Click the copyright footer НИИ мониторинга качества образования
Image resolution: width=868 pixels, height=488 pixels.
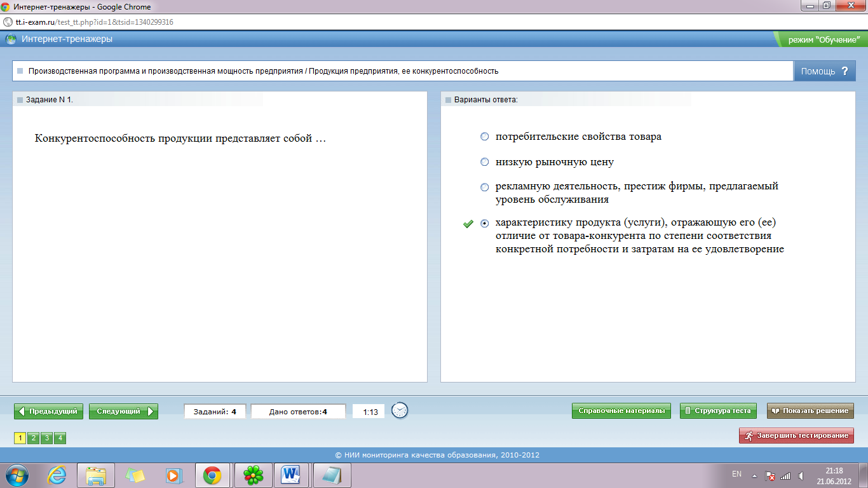click(437, 455)
